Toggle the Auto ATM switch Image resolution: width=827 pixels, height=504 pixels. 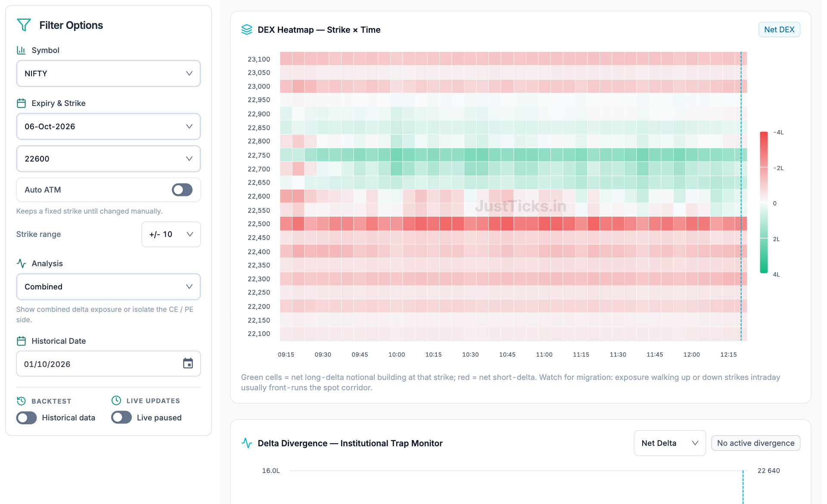(182, 190)
